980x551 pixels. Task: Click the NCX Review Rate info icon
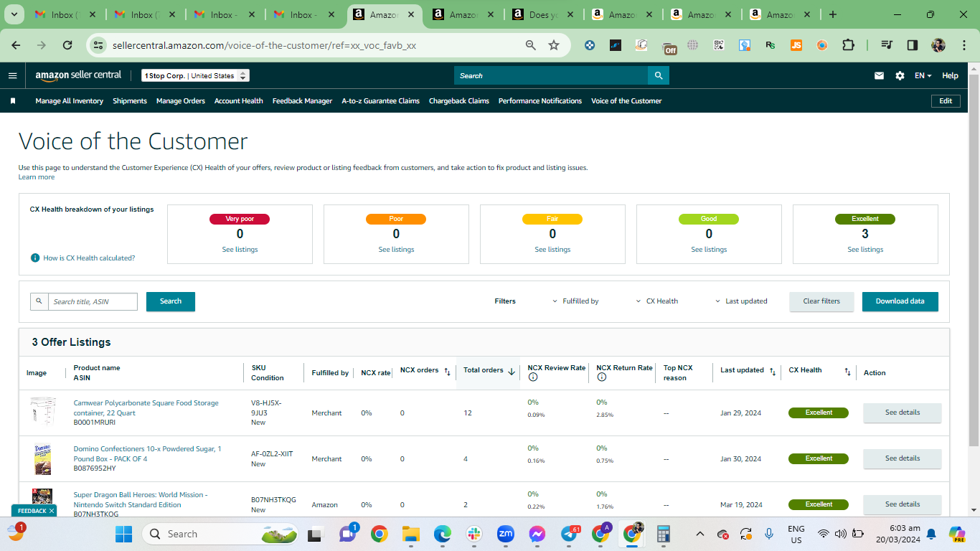tap(532, 377)
